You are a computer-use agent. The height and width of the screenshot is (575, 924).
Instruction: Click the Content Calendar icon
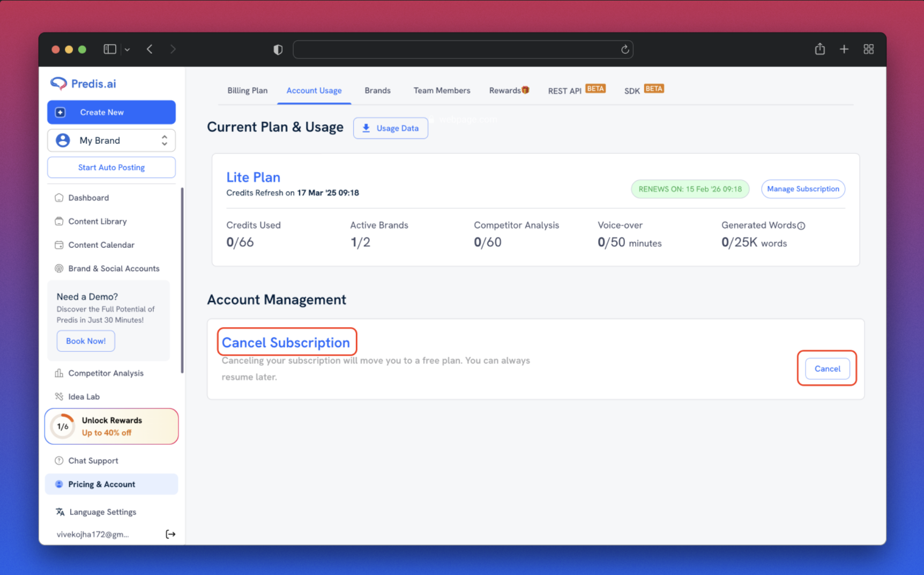[59, 245]
